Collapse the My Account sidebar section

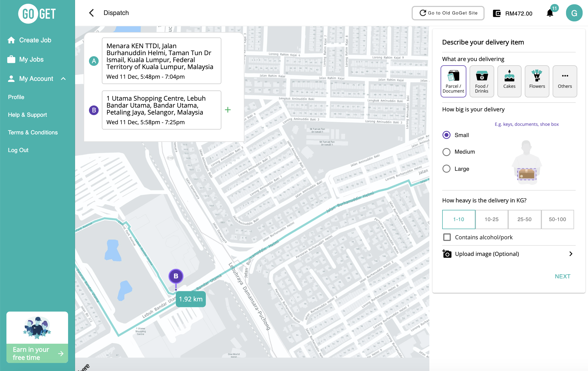pyautogui.click(x=63, y=79)
